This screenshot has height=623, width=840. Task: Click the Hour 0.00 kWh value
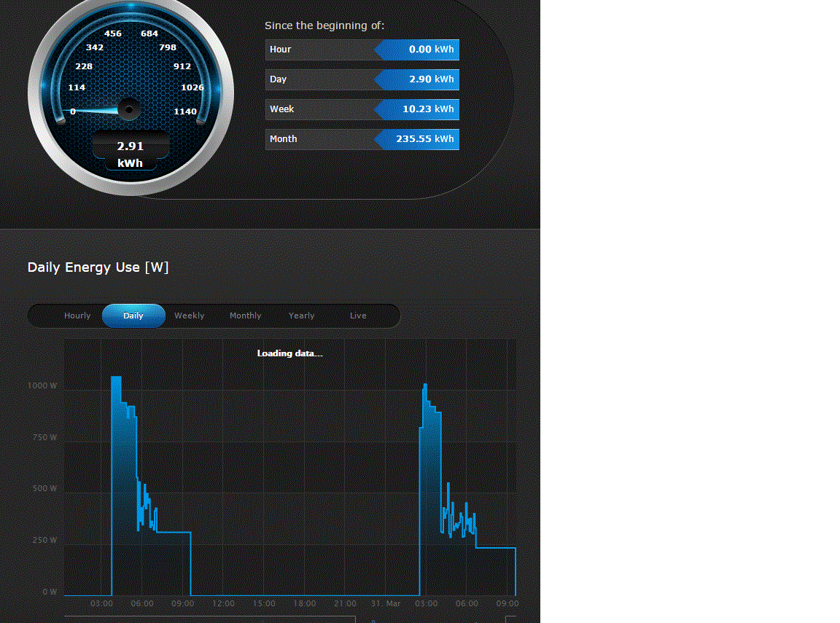(x=431, y=50)
